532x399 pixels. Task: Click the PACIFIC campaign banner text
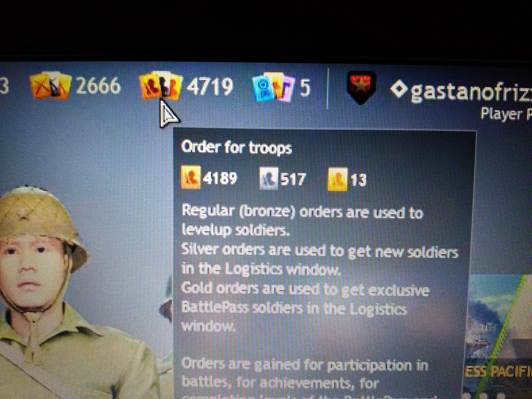499,371
